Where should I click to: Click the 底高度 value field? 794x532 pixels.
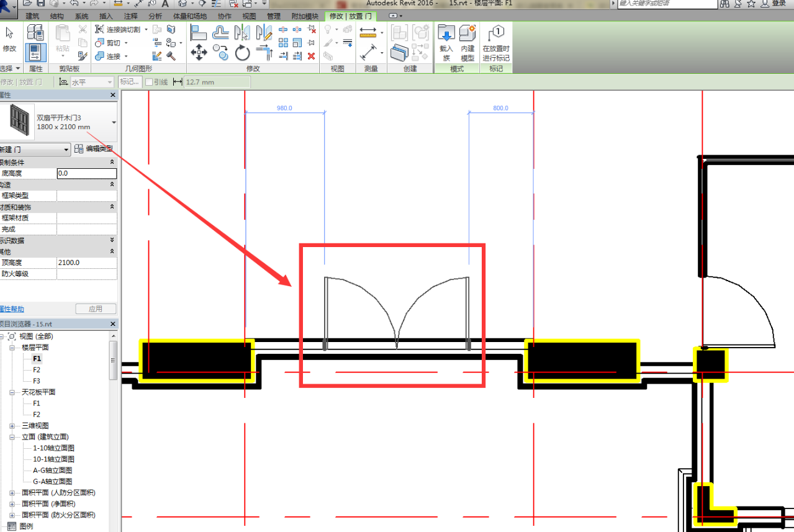(86, 174)
